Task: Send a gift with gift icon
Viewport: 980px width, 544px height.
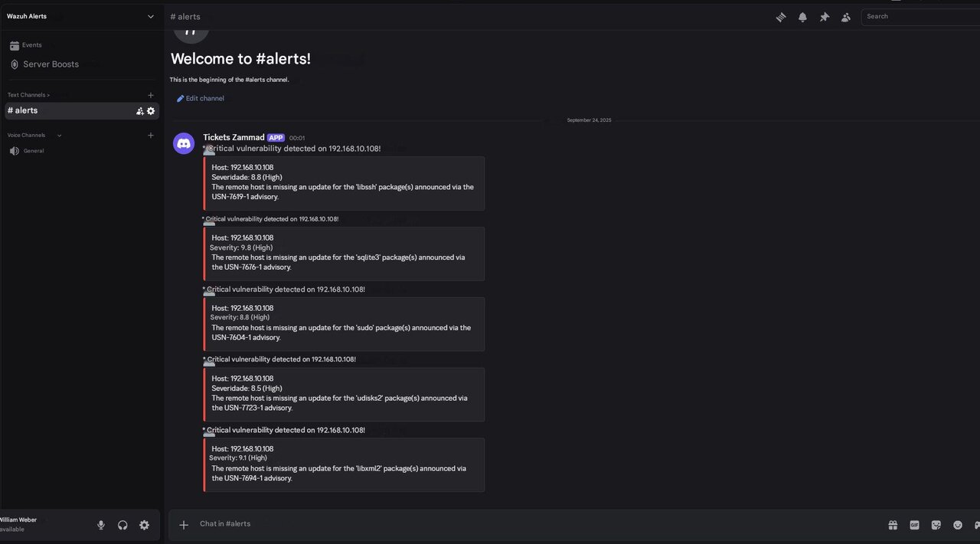Action: [893, 525]
